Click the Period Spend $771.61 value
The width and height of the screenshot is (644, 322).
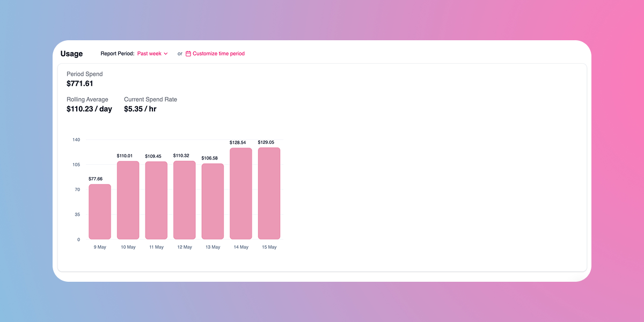point(80,84)
